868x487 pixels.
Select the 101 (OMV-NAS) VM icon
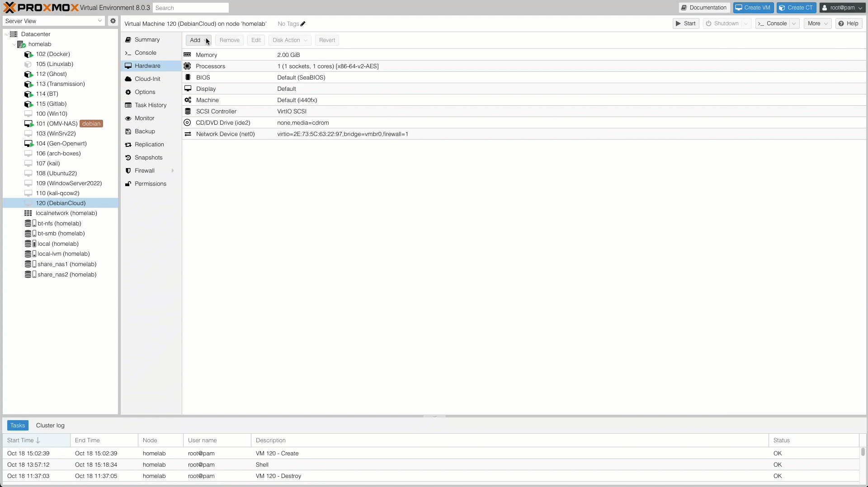(x=28, y=124)
